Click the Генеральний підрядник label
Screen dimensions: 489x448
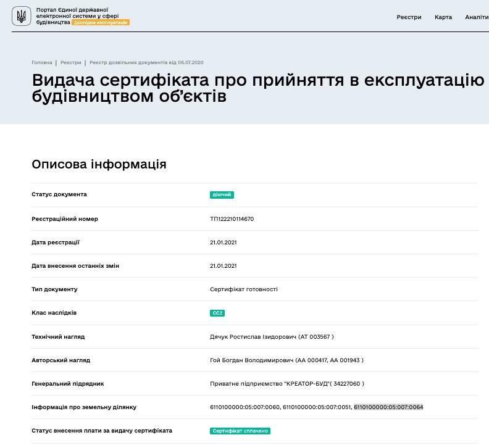pos(68,383)
